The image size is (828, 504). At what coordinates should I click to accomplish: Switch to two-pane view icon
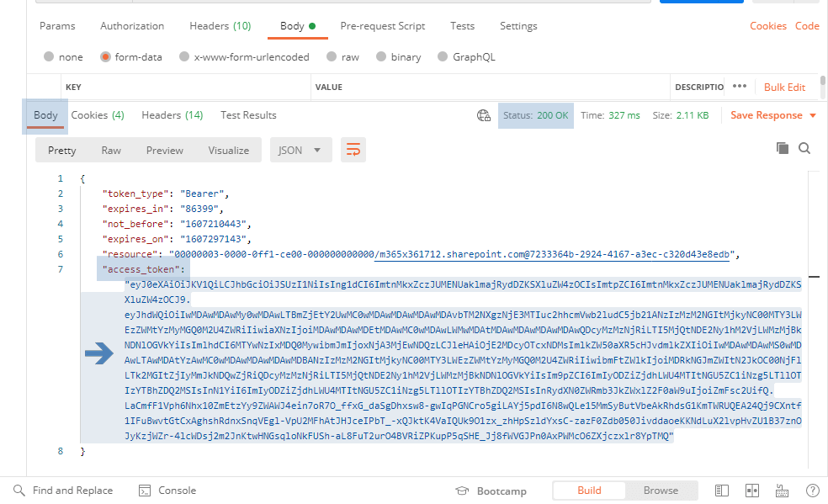(752, 491)
